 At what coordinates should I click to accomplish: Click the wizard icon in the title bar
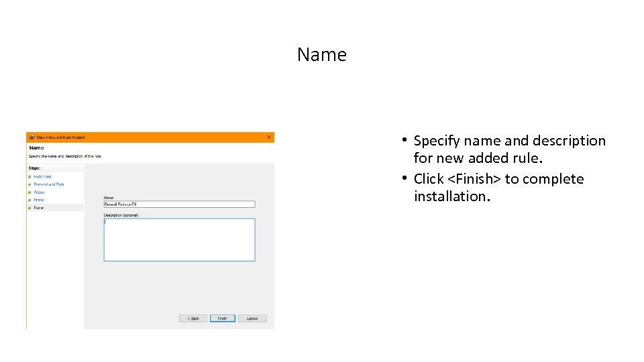[32, 137]
